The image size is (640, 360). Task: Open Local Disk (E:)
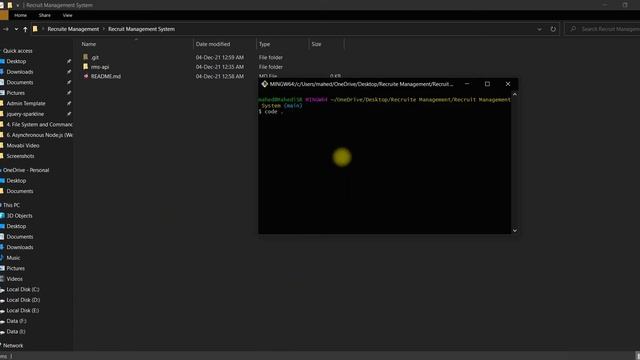23,311
